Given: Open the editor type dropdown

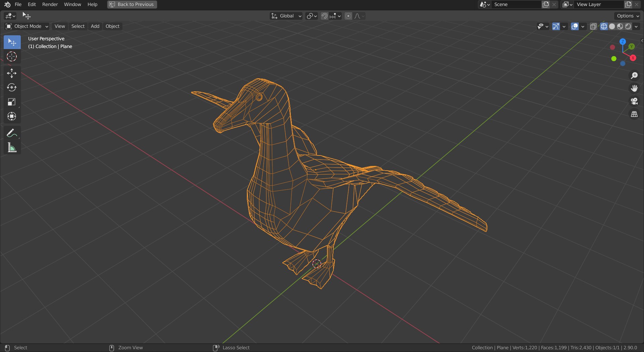Looking at the screenshot, I should (10, 16).
